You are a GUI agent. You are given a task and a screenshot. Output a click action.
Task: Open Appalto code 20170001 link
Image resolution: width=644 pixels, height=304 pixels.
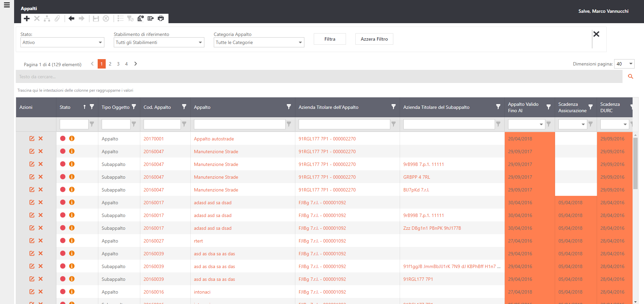(x=154, y=139)
